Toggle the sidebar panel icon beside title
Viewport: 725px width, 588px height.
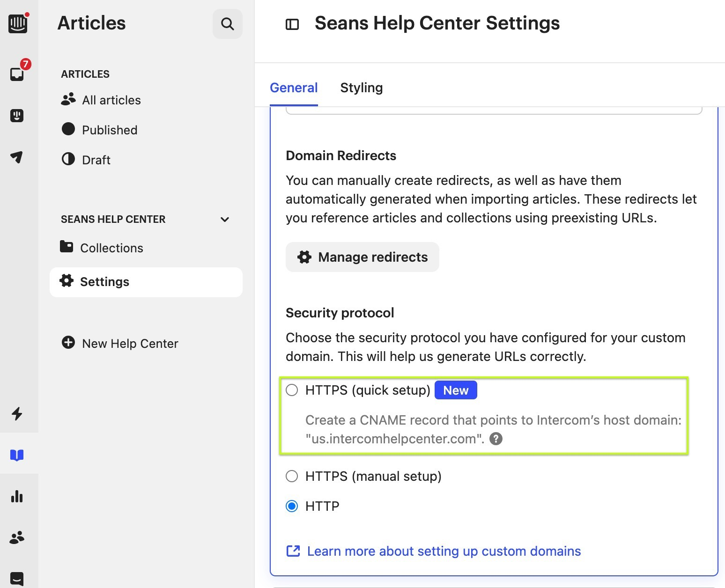tap(292, 24)
